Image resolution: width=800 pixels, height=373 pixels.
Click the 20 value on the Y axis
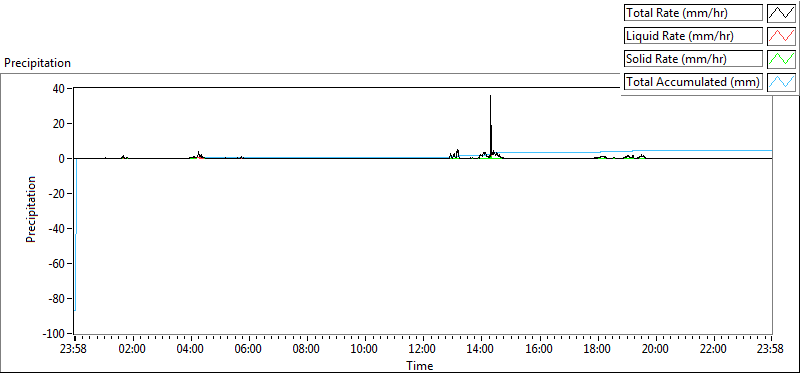(x=59, y=123)
